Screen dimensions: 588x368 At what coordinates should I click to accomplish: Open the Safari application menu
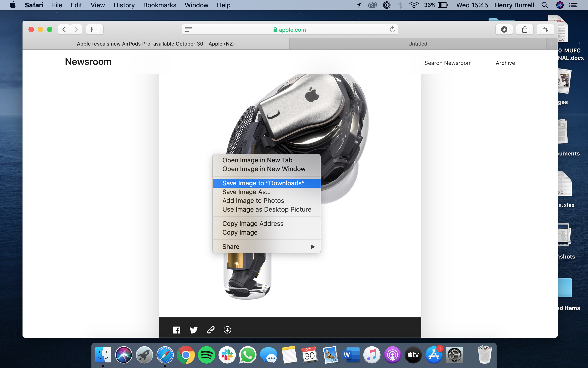click(x=34, y=5)
